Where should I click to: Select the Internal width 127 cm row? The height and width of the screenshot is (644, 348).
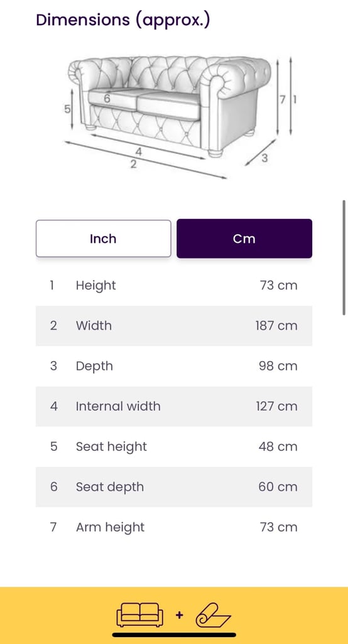click(174, 406)
